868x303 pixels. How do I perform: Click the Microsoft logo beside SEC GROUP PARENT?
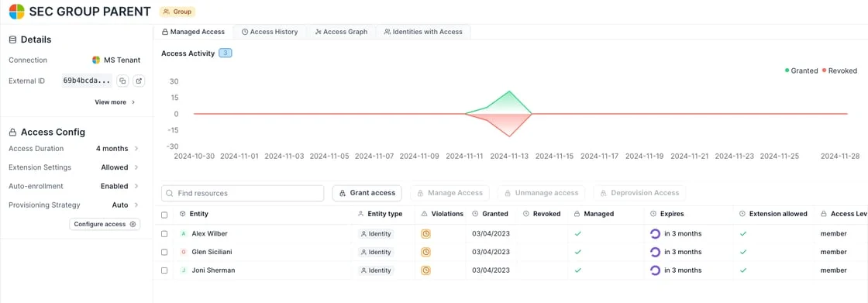click(17, 11)
